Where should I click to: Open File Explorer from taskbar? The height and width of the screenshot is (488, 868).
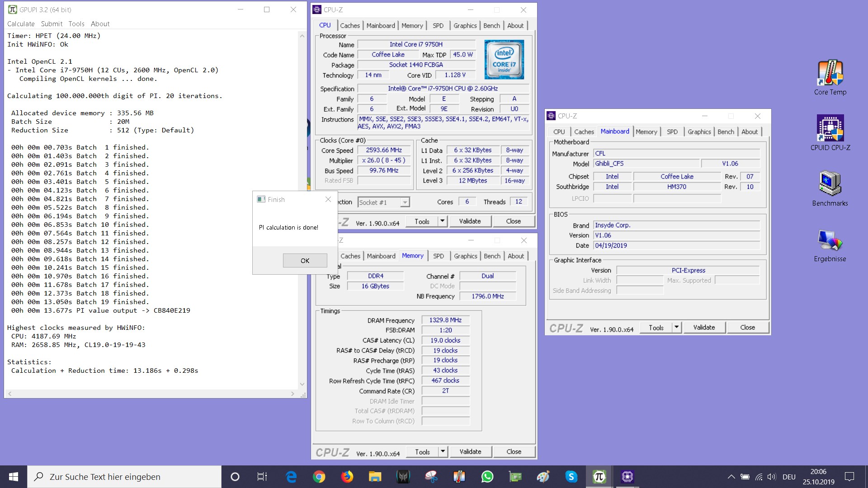375,477
